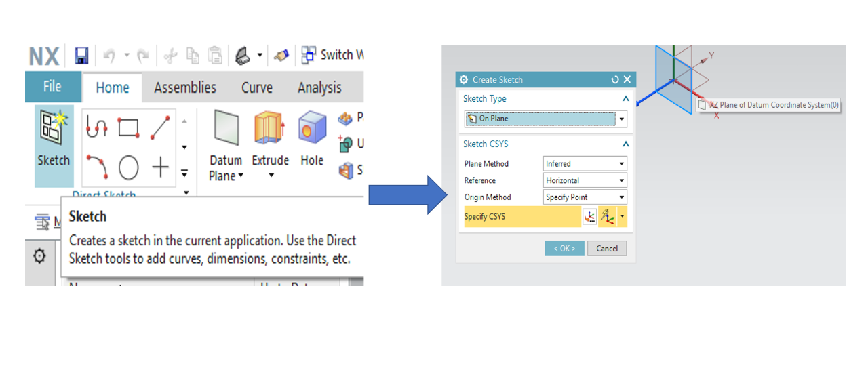The width and height of the screenshot is (868, 370).
Task: Click the CSYS Dialog icon in Specify CSYS
Action: [x=589, y=217]
